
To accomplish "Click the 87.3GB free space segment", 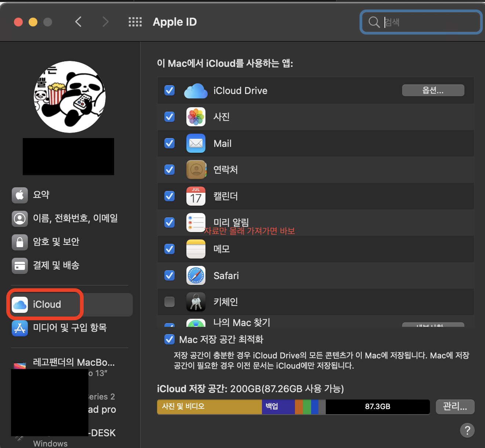I will [x=378, y=407].
